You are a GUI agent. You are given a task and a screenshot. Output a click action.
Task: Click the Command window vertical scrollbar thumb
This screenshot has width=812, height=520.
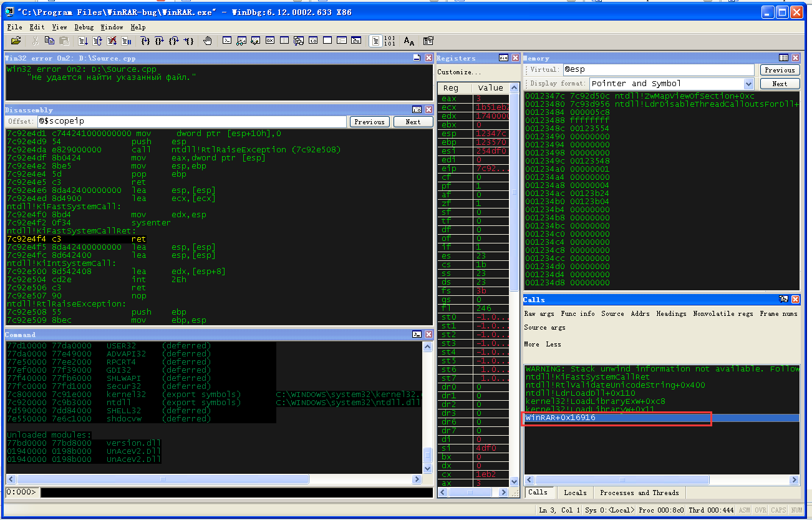pyautogui.click(x=427, y=454)
